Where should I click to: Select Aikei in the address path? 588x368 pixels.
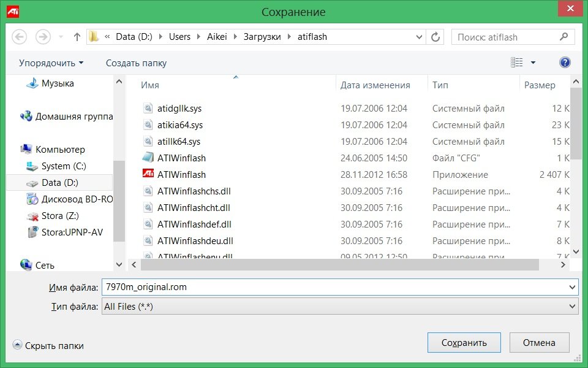click(x=217, y=37)
